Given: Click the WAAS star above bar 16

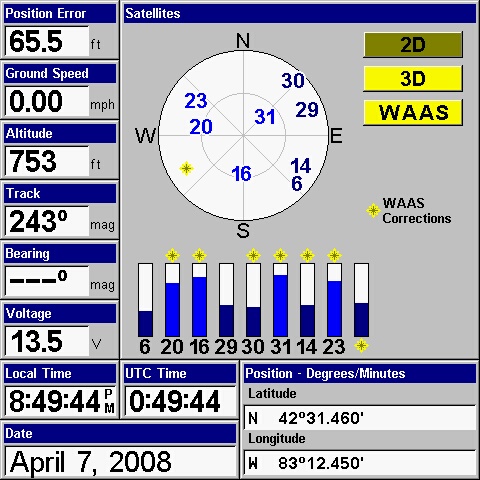Looking at the screenshot, I should (199, 256).
